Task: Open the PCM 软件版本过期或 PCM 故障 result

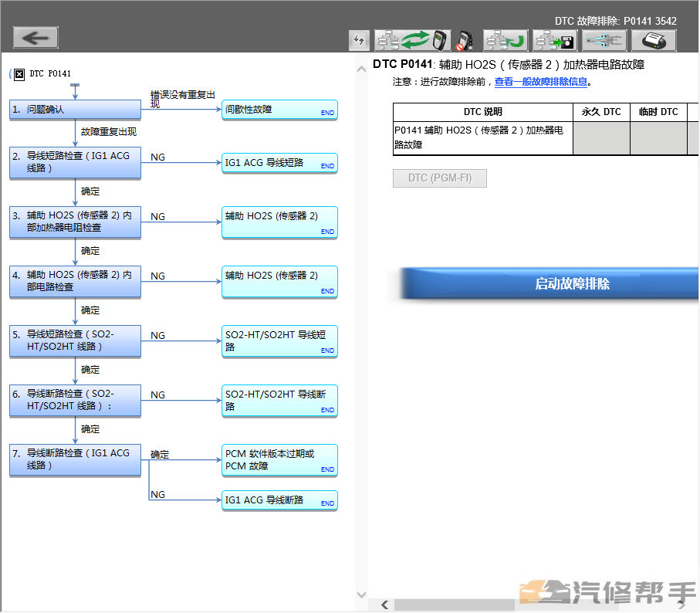Action: [x=279, y=460]
